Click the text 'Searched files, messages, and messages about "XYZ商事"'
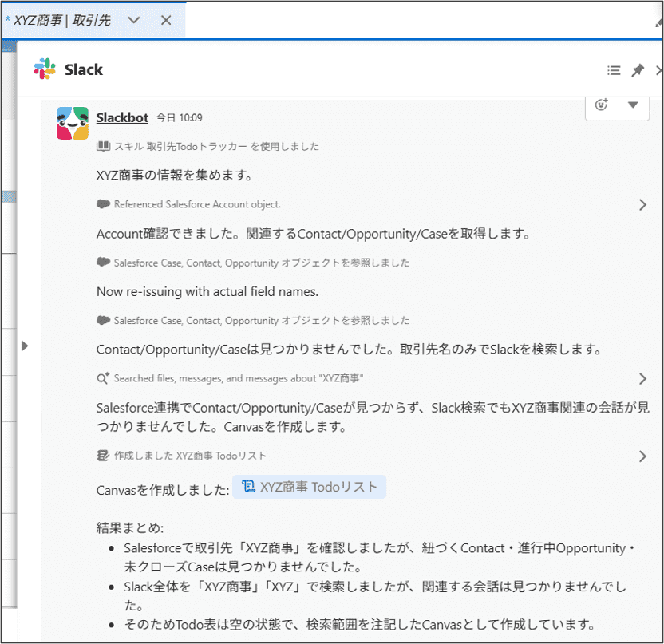This screenshot has width=664, height=644. coord(239,378)
